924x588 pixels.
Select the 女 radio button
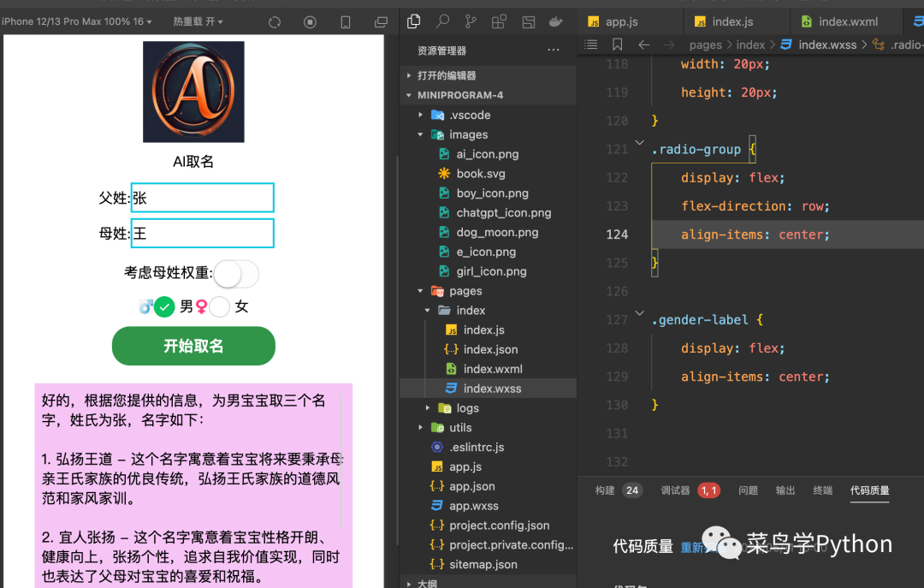coord(220,306)
